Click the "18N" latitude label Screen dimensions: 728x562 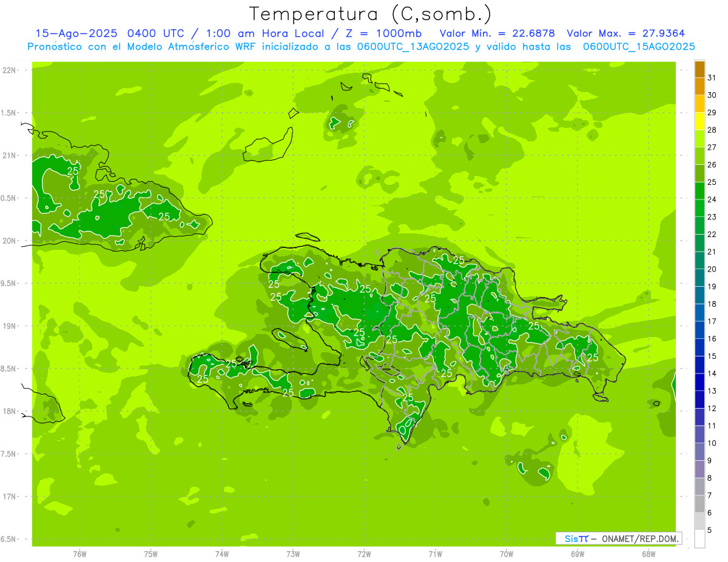10,411
